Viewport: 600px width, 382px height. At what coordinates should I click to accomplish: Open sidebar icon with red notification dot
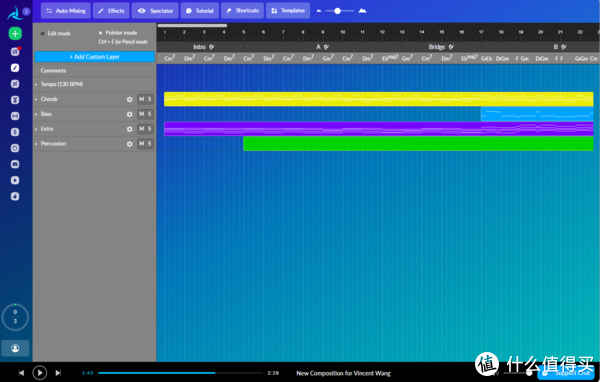pos(15,51)
